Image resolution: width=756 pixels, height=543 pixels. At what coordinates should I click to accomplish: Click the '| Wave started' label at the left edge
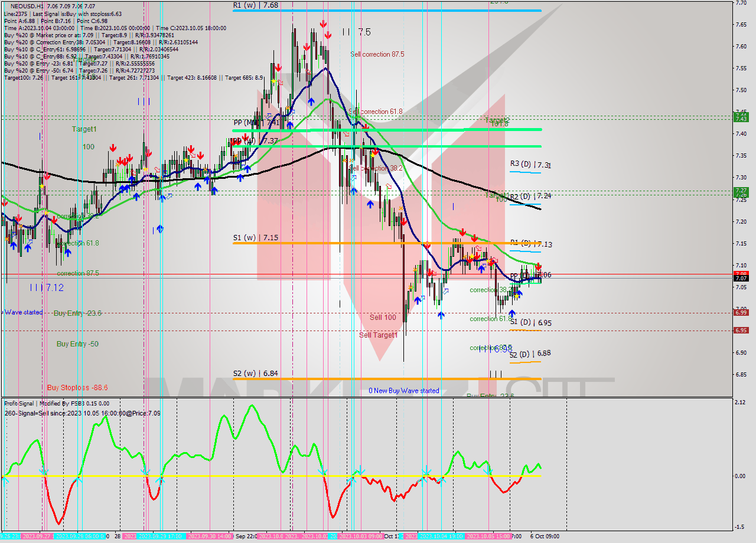point(22,312)
